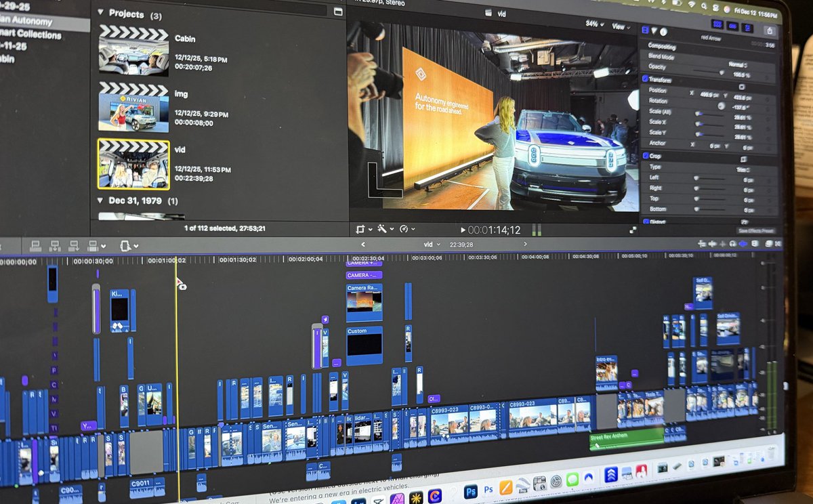Click the fullscreen viewer arrows icon
Screen dimensions: 813x504
pyautogui.click(x=633, y=230)
